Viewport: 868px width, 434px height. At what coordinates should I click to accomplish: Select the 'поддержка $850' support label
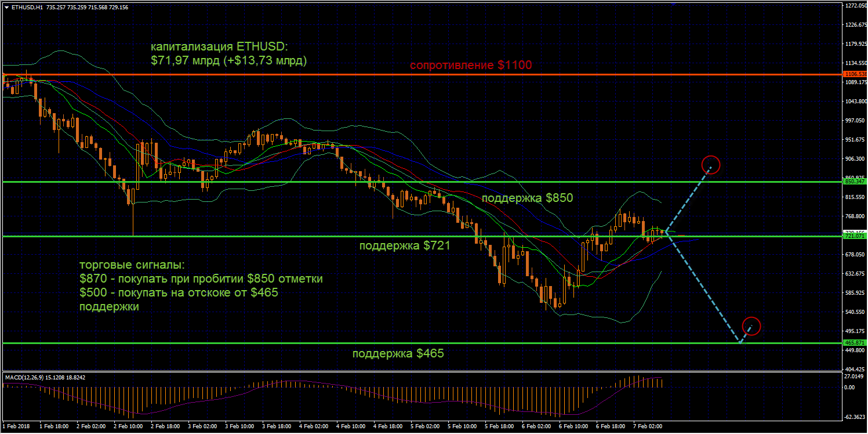point(527,198)
